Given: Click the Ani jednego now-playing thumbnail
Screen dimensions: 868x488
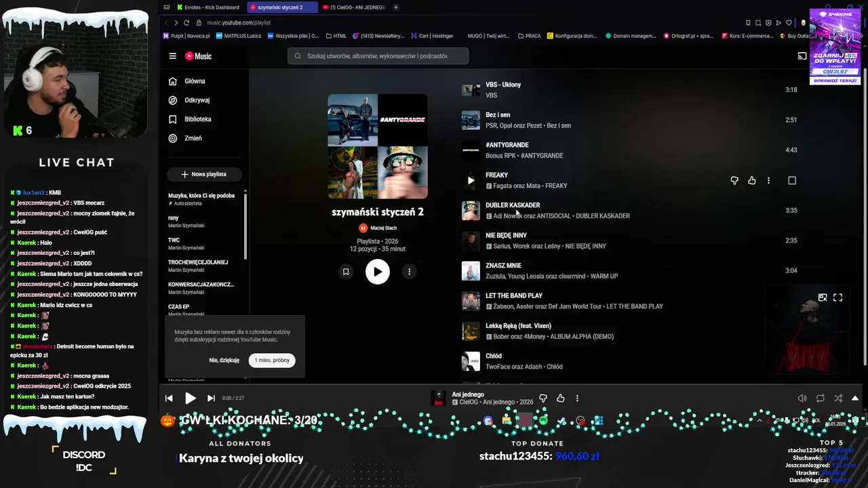Looking at the screenshot, I should [x=439, y=398].
